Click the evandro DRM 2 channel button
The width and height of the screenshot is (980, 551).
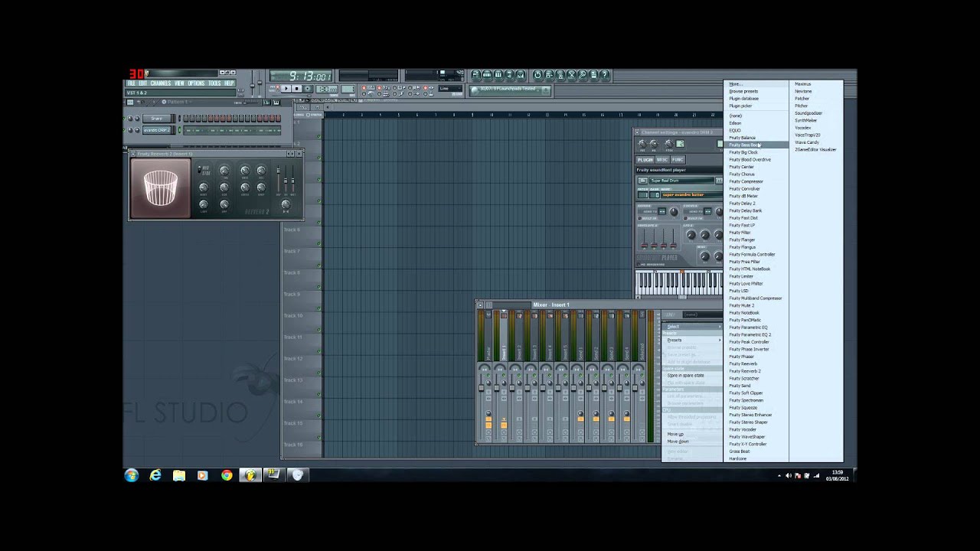(157, 130)
